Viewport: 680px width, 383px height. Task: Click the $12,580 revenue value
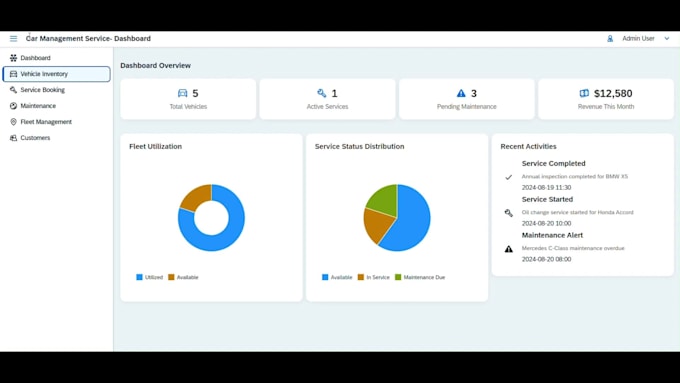613,93
